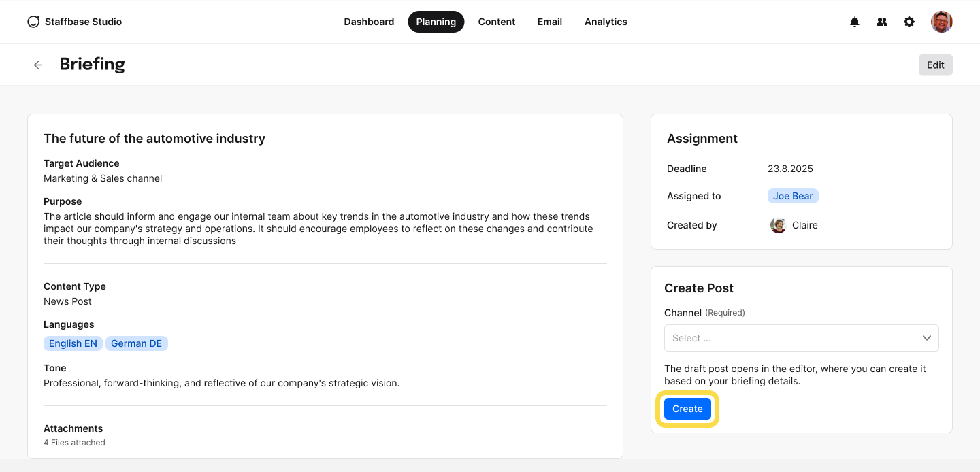
Task: Go back using the arrow beside Briefing
Action: coord(38,65)
